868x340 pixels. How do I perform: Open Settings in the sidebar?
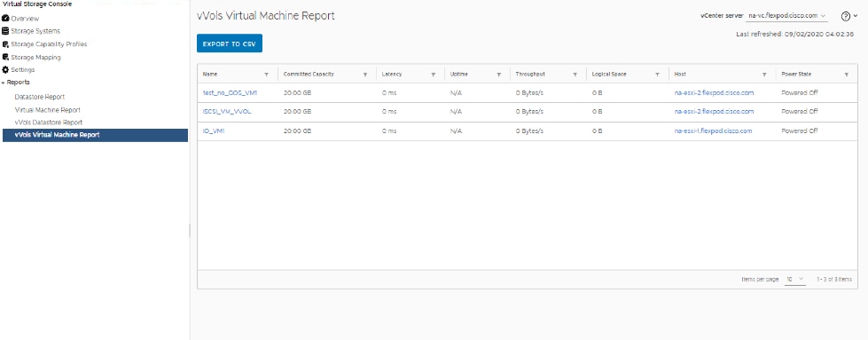point(23,70)
